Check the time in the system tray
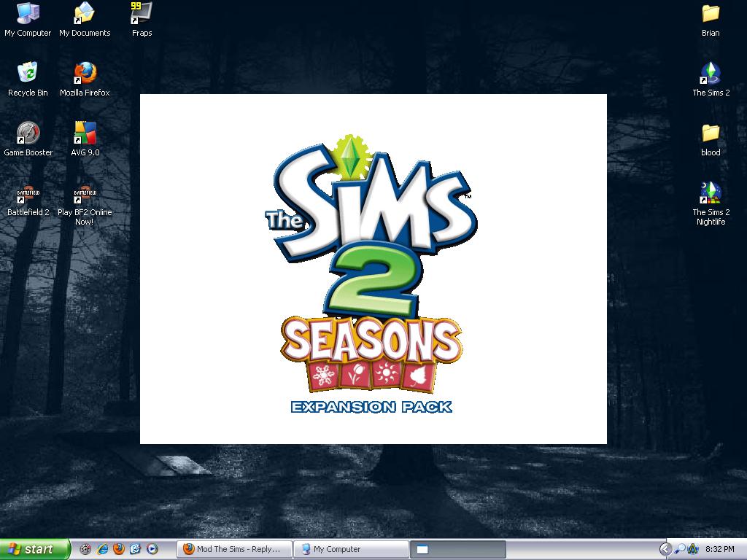The width and height of the screenshot is (747, 560). click(x=720, y=549)
